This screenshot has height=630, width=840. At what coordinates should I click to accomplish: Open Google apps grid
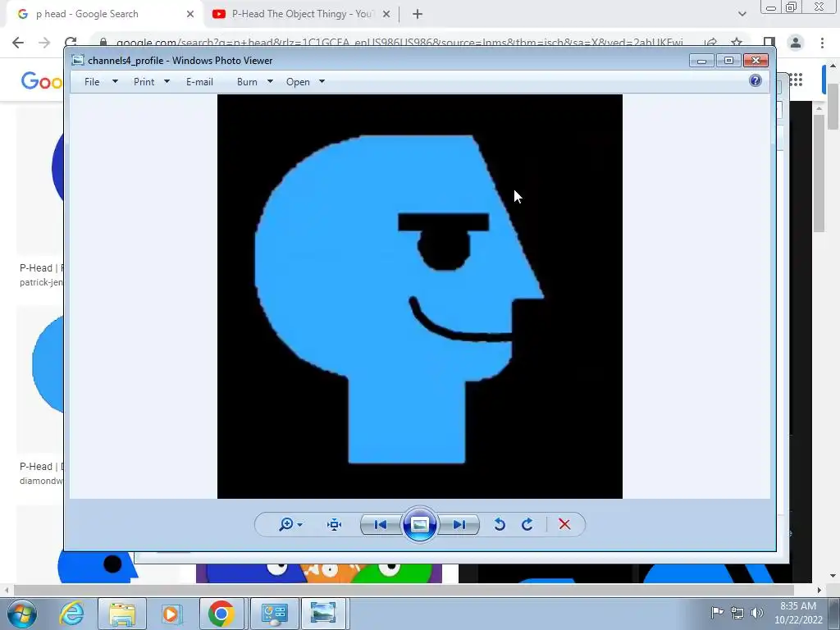tap(796, 80)
